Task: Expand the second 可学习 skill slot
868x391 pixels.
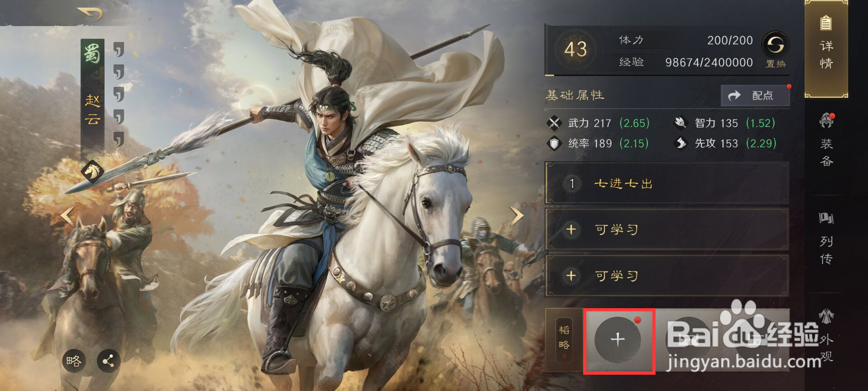Action: [x=667, y=276]
